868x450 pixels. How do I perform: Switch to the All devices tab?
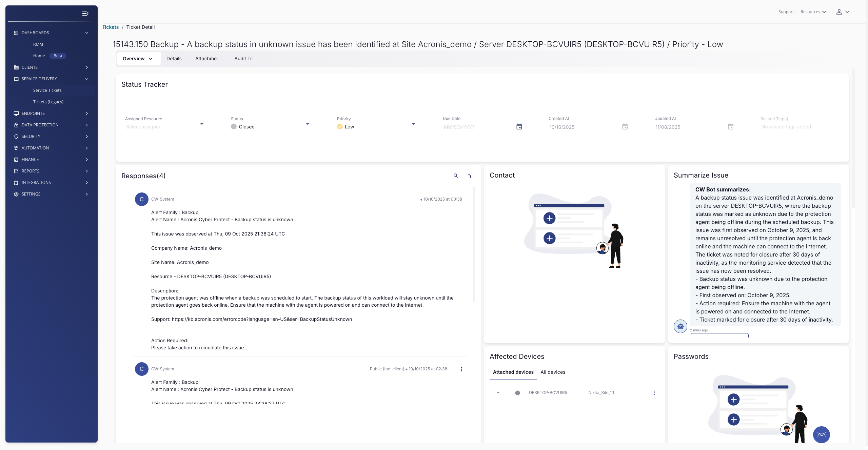tap(553, 372)
